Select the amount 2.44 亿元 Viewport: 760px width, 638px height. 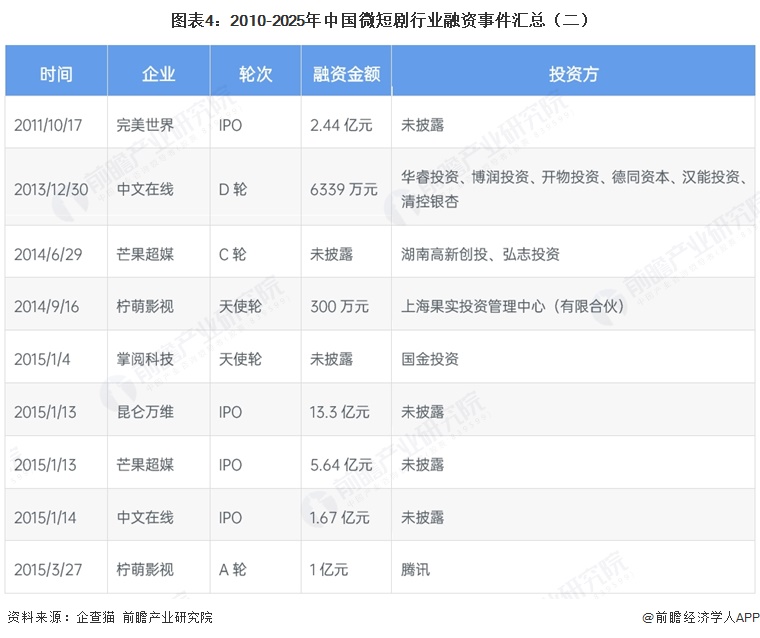(341, 125)
